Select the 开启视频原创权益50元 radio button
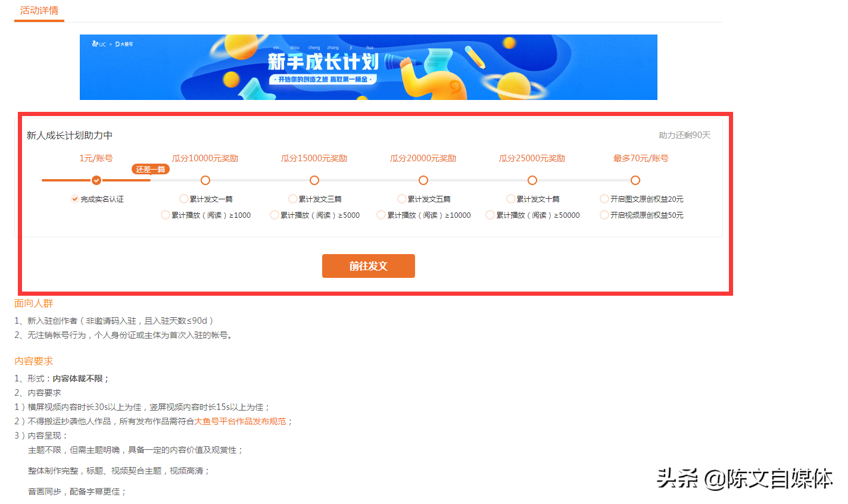848x504 pixels. 603,215
